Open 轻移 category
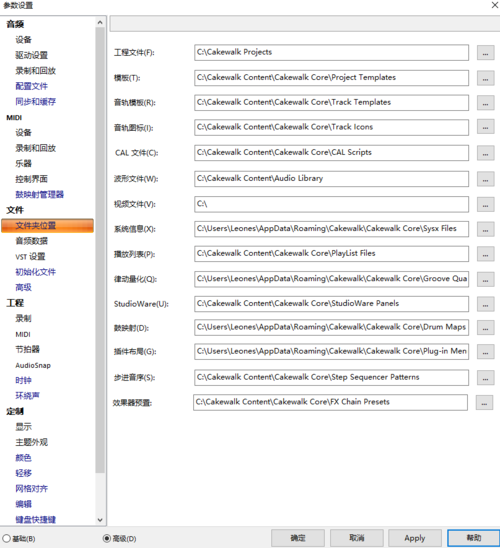The width and height of the screenshot is (500, 548). (x=23, y=473)
